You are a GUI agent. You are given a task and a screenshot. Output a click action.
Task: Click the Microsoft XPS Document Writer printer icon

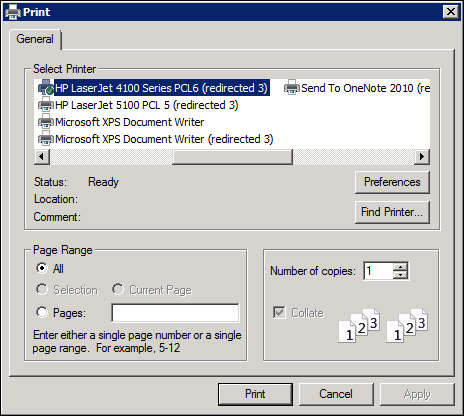click(46, 122)
